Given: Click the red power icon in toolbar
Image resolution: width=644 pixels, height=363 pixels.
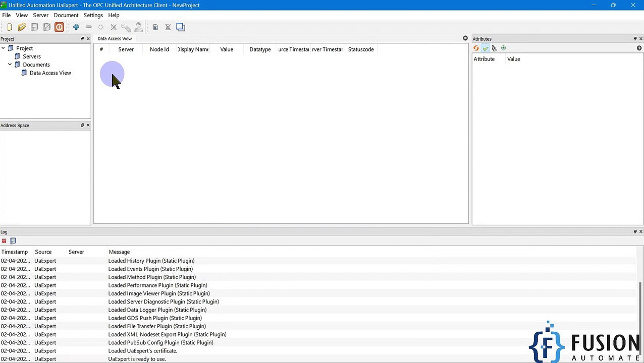Looking at the screenshot, I should pyautogui.click(x=59, y=27).
